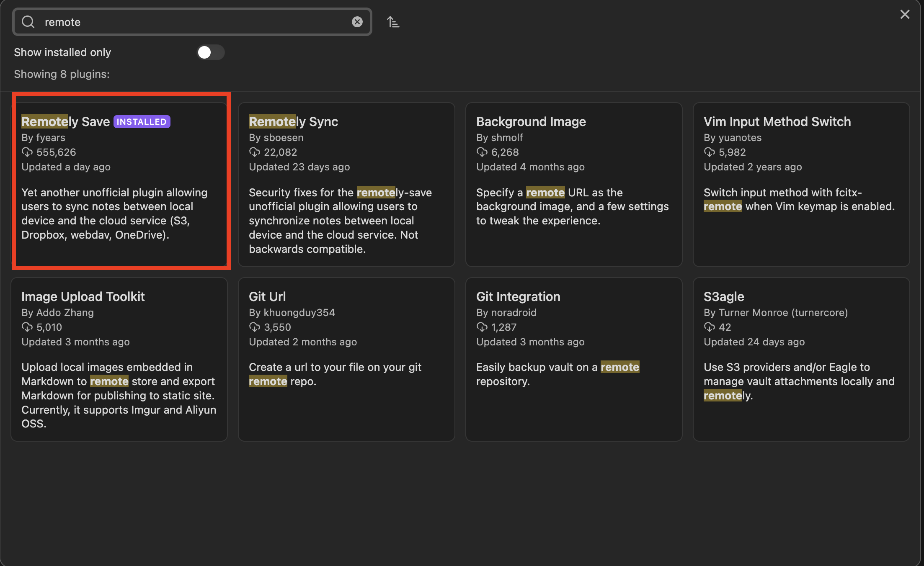Click into the remote search field
924x566 pixels.
pos(193,22)
